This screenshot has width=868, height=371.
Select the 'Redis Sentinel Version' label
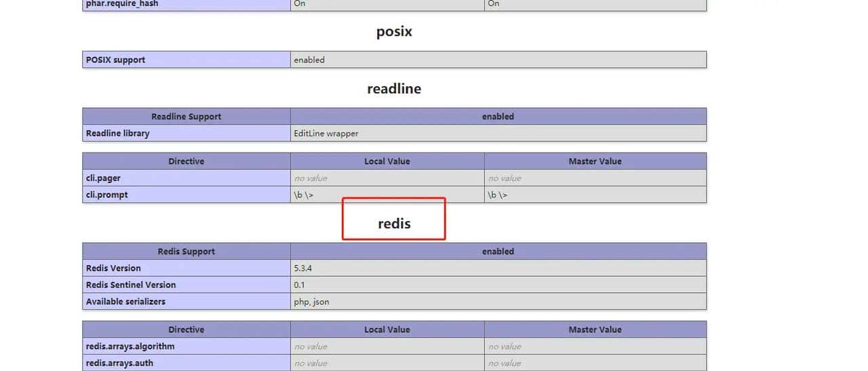pos(186,285)
